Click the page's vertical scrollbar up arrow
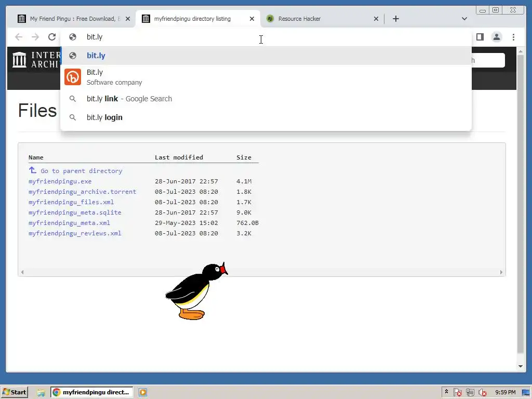 [521, 51]
